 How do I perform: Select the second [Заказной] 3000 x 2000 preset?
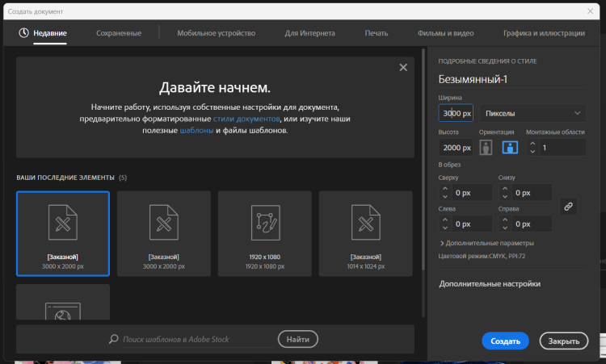coord(164,233)
